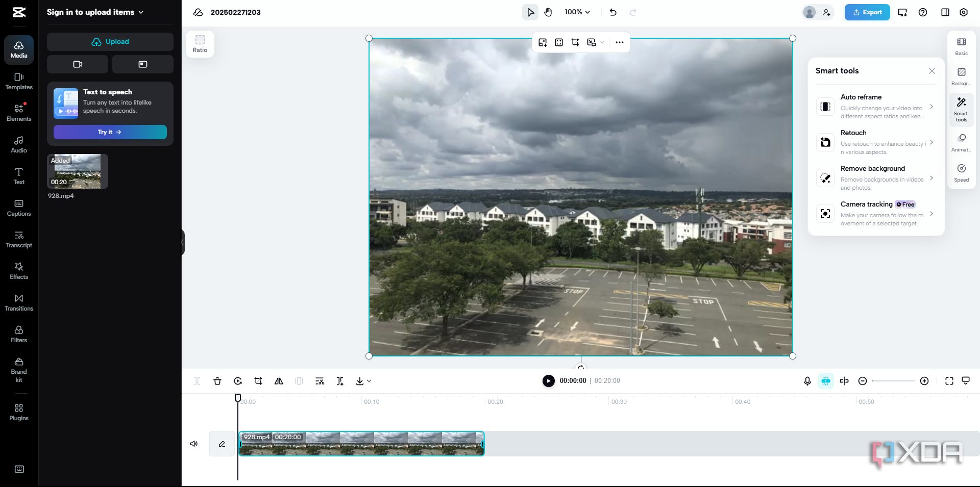
Task: Open the Transitions sidebar panel
Action: point(19,302)
